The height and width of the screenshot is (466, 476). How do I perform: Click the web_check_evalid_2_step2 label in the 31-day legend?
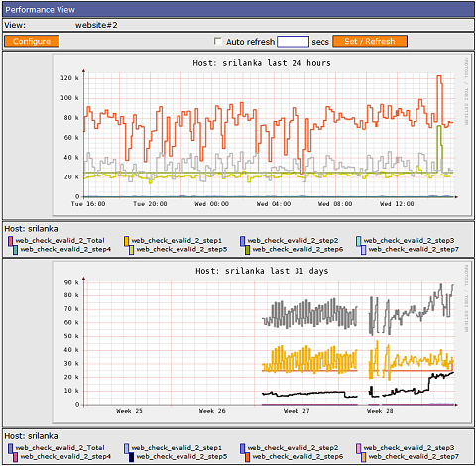click(x=293, y=448)
